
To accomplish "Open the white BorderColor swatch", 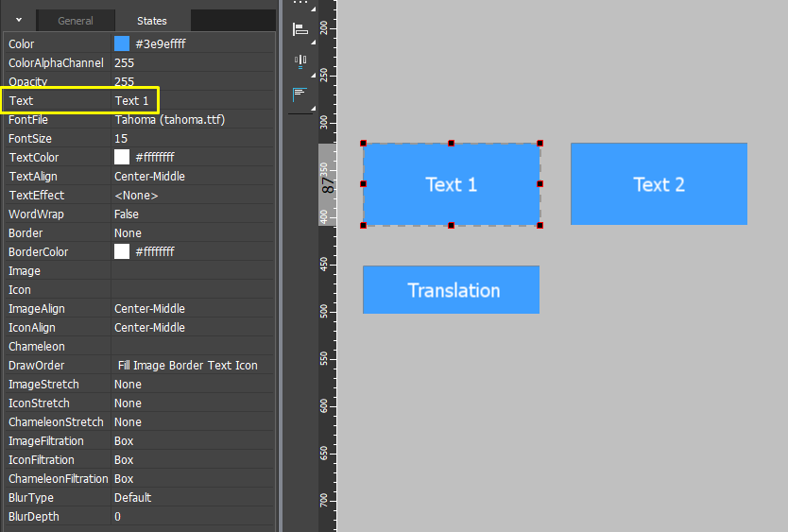I will [122, 251].
